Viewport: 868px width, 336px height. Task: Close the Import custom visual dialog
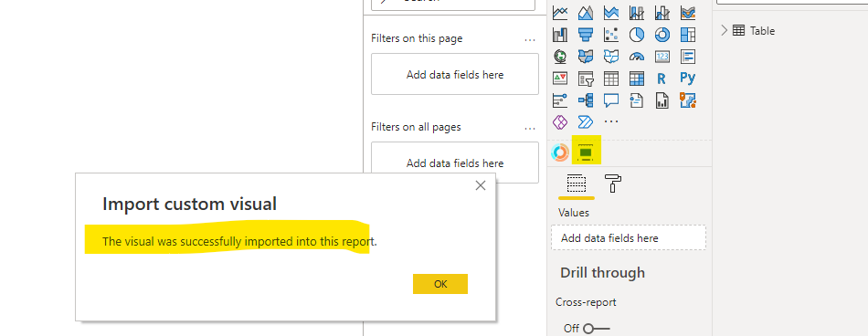pos(481,185)
